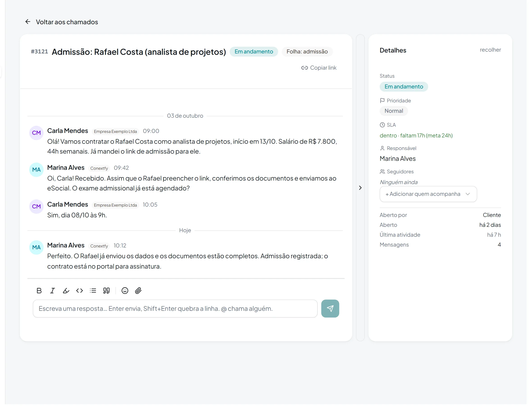Click ticket number #3121
This screenshot has height=415, width=532.
click(x=40, y=52)
